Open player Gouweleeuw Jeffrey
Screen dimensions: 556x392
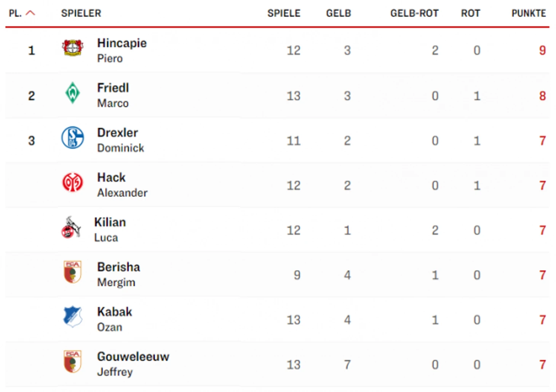pos(133,364)
